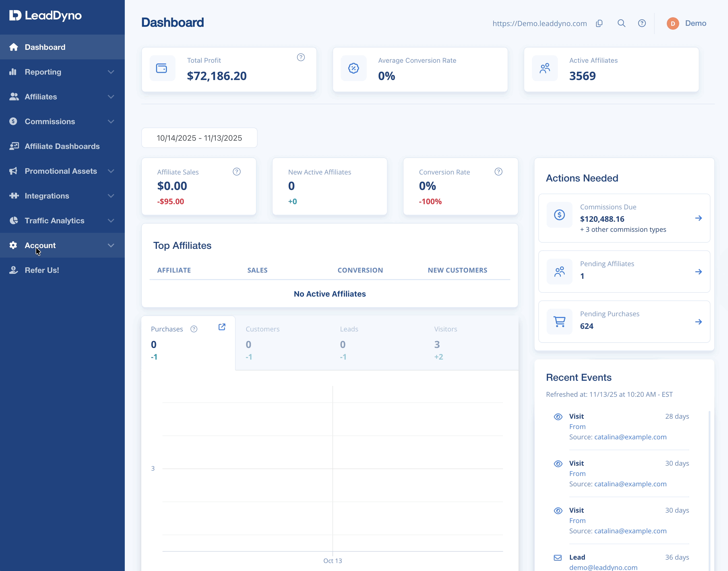Expand the Affiliates menu chevron
The image size is (728, 571).
111,97
